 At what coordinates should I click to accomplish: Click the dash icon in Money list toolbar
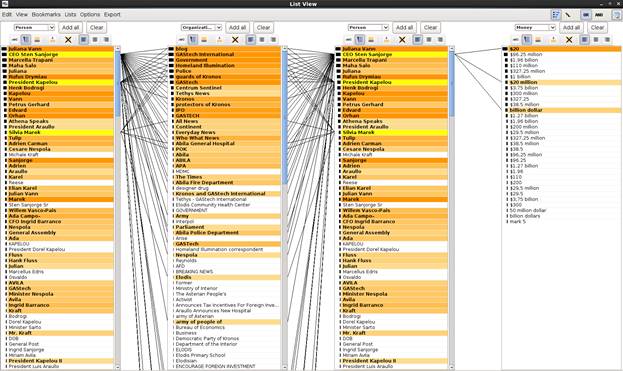tap(515, 39)
